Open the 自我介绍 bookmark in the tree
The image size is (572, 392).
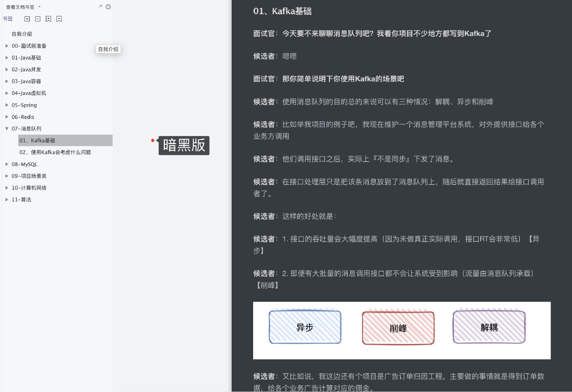pos(22,34)
